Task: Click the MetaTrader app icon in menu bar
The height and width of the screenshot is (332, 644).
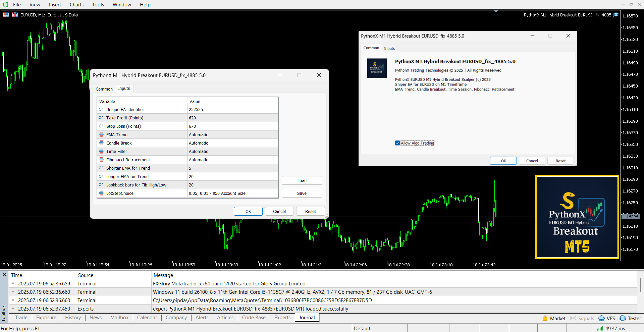Action: (5, 5)
